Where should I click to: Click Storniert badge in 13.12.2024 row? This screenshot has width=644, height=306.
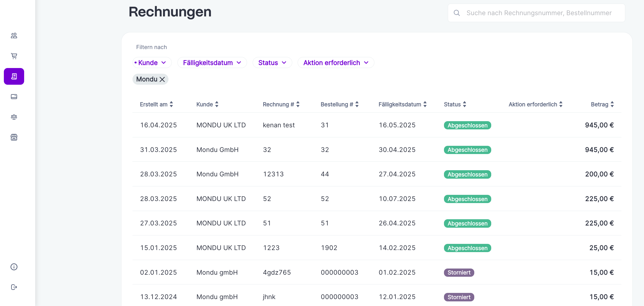pyautogui.click(x=459, y=297)
